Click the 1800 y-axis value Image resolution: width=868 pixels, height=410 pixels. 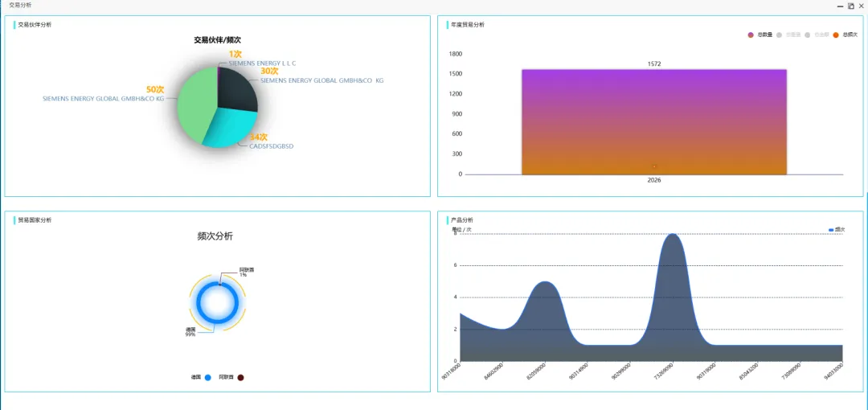[x=456, y=54]
